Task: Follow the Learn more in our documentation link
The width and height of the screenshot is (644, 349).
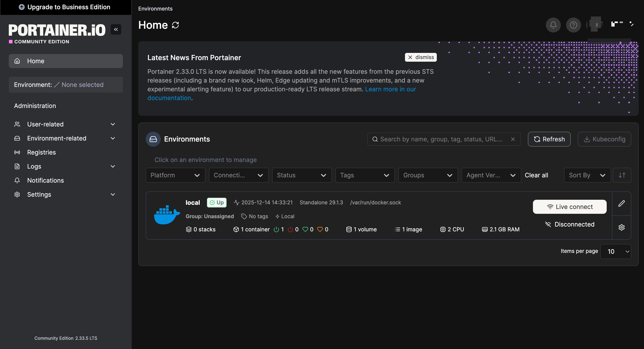Action: tap(390, 89)
